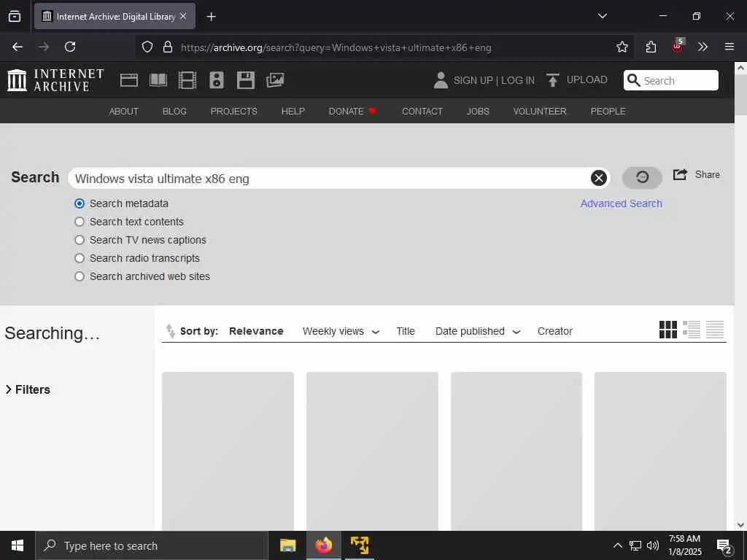Show hidden system tray icons

tap(617, 545)
